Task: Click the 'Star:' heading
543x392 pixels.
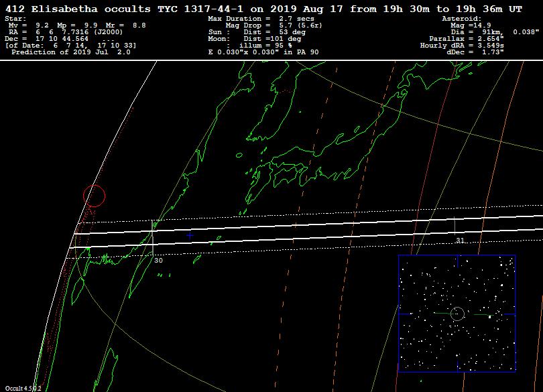Action: 15,19
